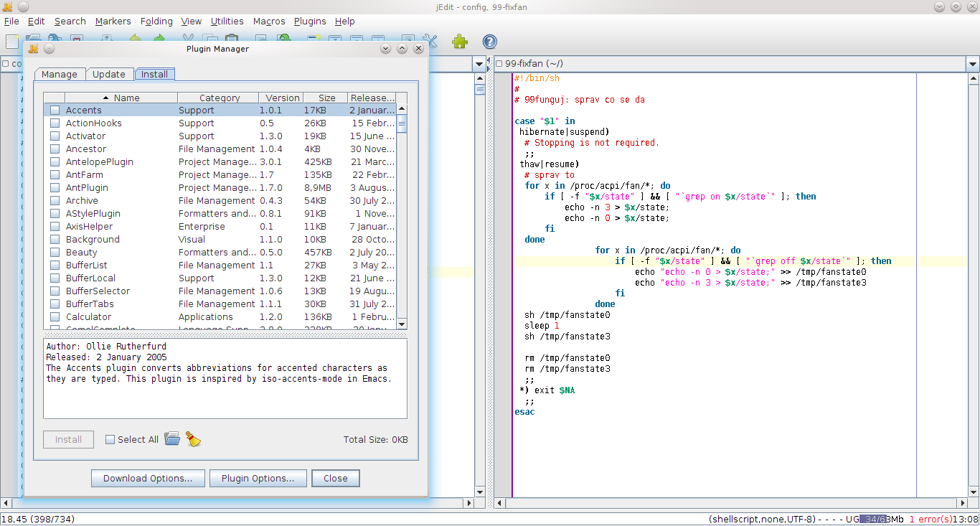
Task: Open Plugin Manager puzzle-piece toolbar icon
Action: (460, 42)
